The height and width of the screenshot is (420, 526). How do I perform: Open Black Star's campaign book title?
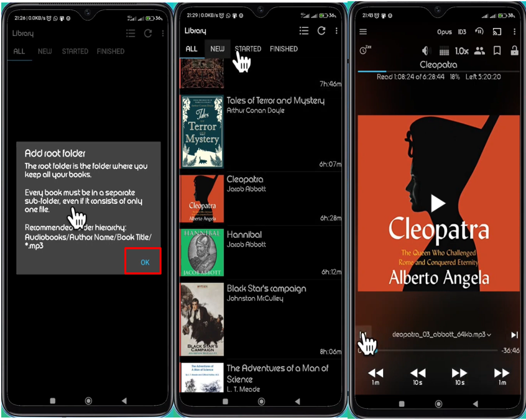[266, 289]
